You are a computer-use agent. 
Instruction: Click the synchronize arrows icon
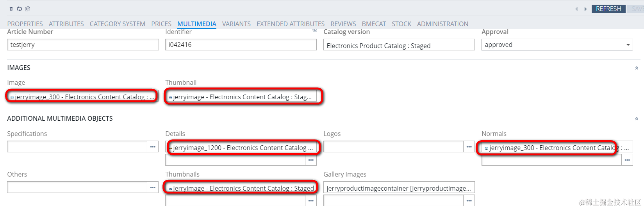19,9
